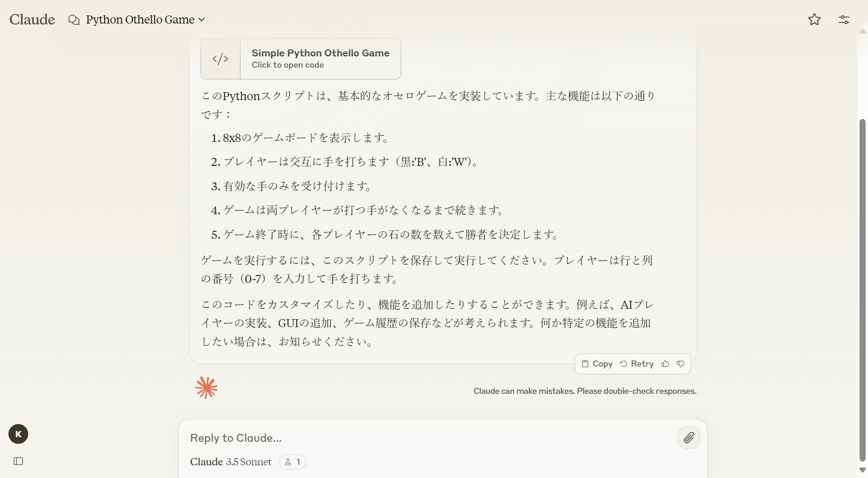Click the thumbs down feedback icon
Screen dimensions: 868x478
pos(681,364)
